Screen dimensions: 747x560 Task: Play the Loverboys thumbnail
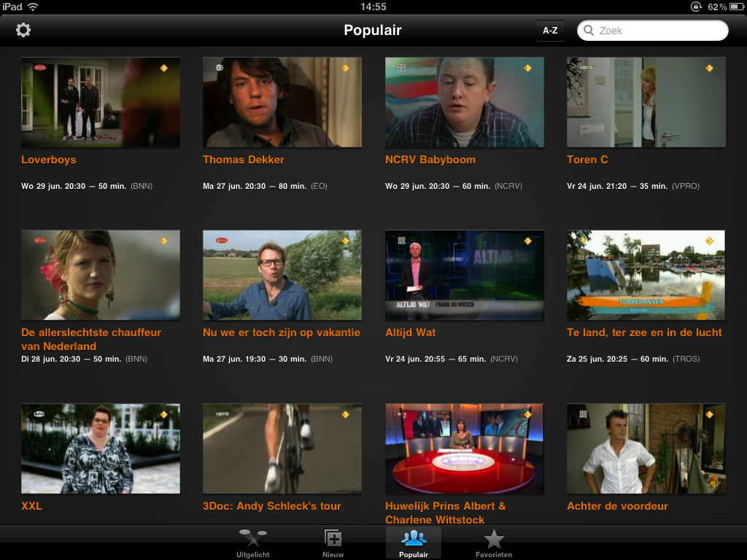pos(101,103)
